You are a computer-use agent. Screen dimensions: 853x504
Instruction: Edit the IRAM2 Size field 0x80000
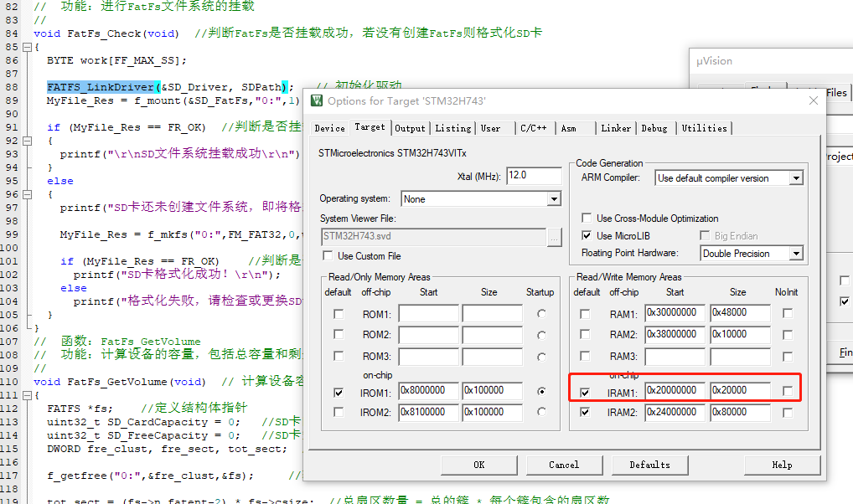741,412
